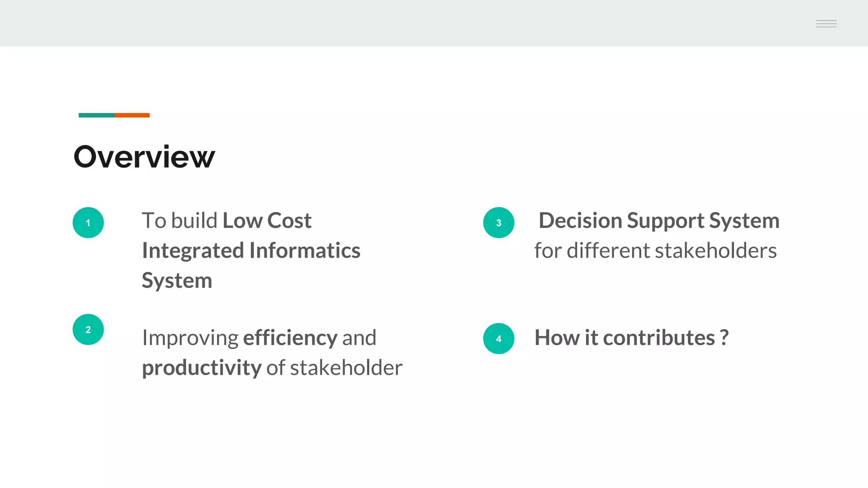
Task: Click the word 'Improving' in item 2
Action: (x=190, y=338)
